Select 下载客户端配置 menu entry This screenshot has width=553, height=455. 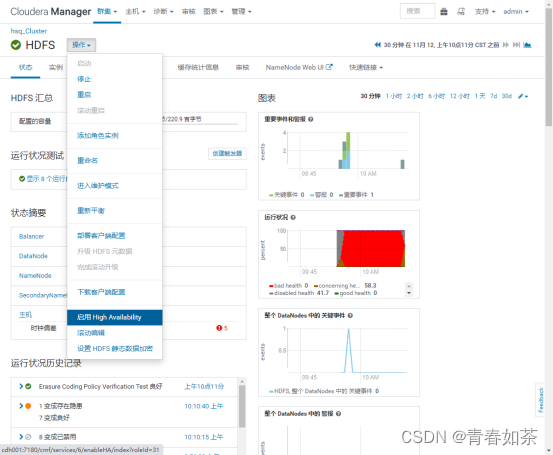click(101, 292)
